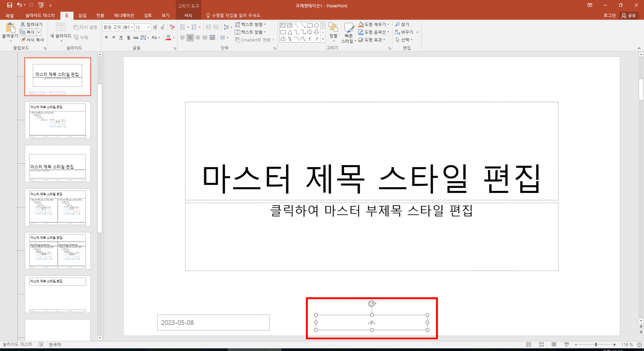Image resolution: width=644 pixels, height=351 pixels.
Task: Expand the bullet list style dropdown
Action: [188, 27]
